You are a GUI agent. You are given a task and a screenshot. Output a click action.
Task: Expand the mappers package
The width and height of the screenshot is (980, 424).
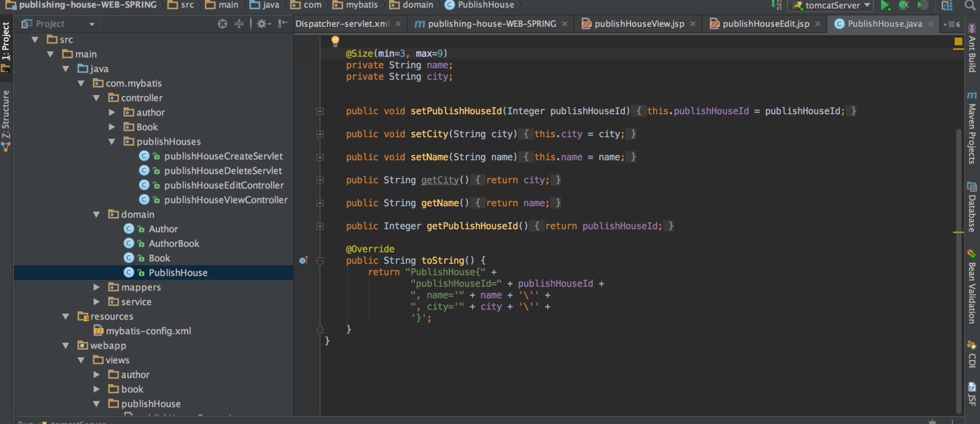(x=96, y=287)
